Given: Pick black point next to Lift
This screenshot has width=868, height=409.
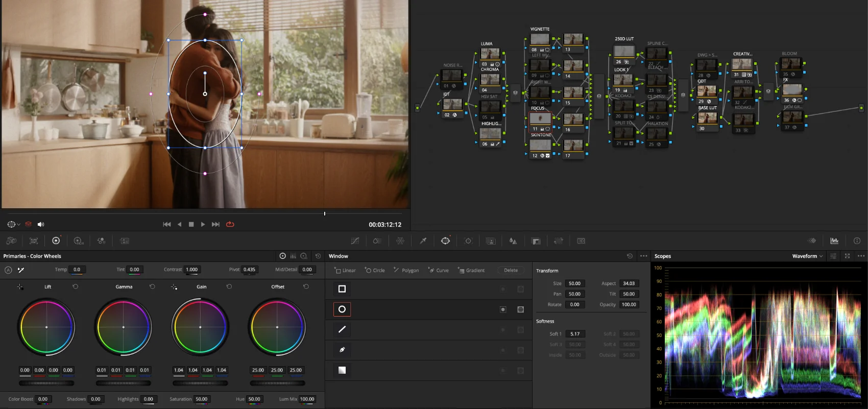Looking at the screenshot, I should (20, 287).
